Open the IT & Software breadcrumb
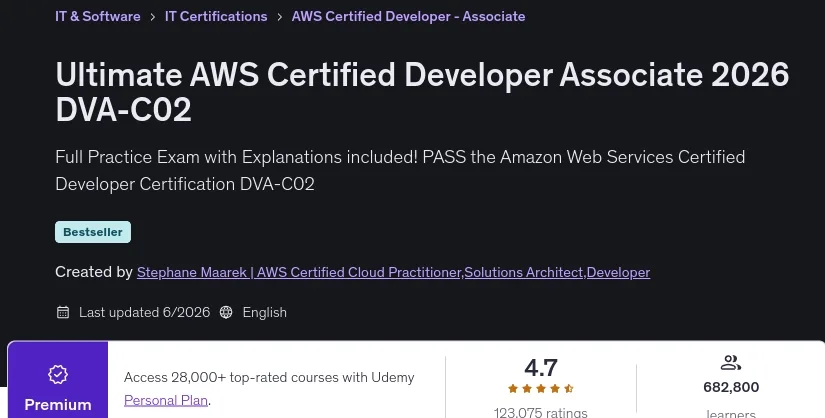The image size is (825, 418). pyautogui.click(x=98, y=16)
